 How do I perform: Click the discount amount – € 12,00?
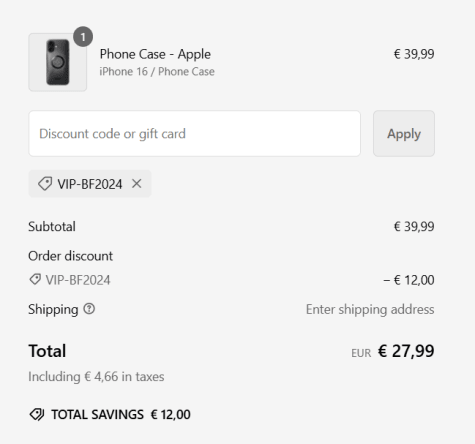pyautogui.click(x=409, y=280)
